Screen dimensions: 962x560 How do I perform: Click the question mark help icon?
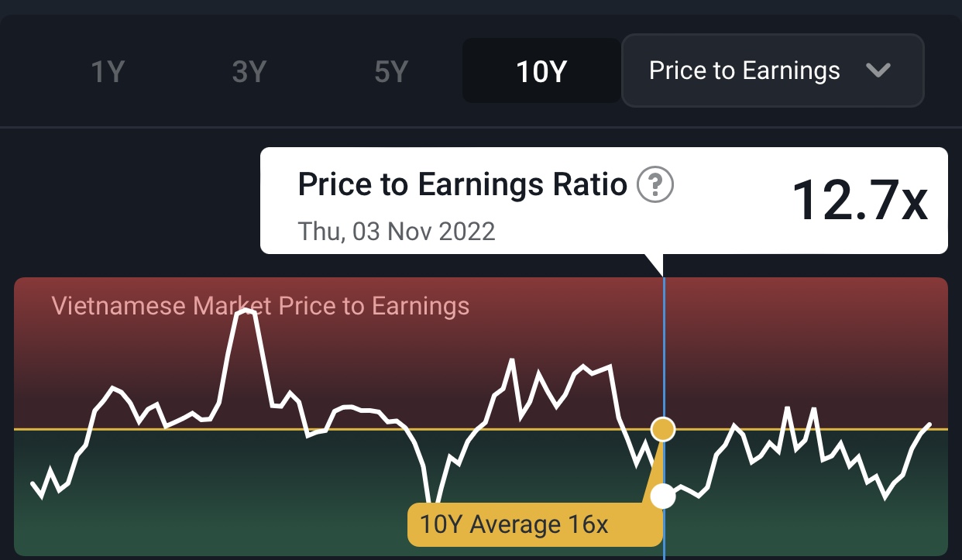click(655, 186)
